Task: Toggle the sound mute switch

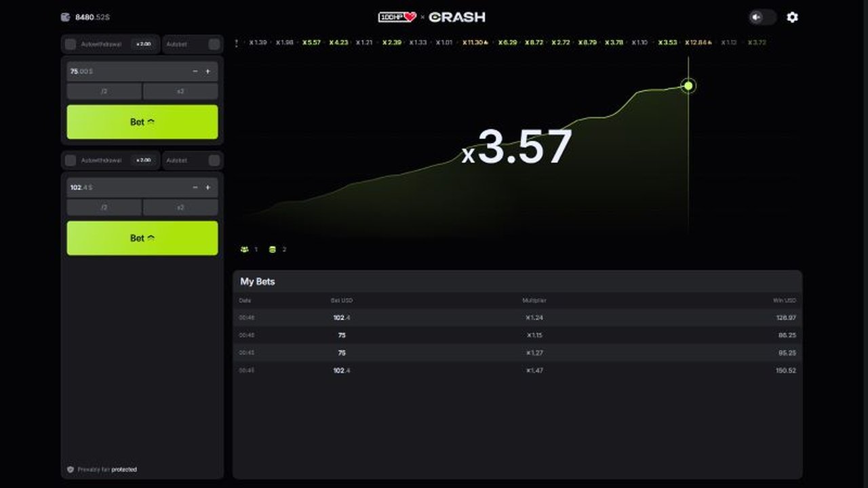Action: click(x=762, y=17)
